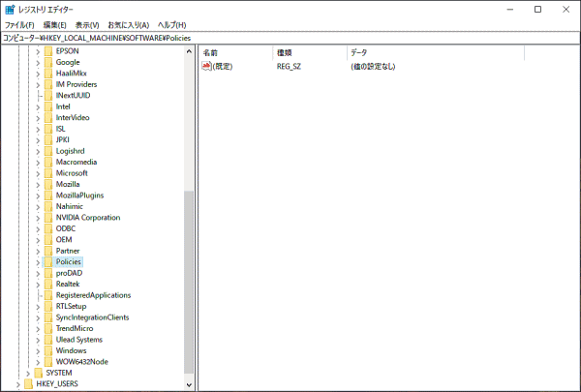Expand the Microsoft key node
The height and width of the screenshot is (392, 581).
(38, 173)
